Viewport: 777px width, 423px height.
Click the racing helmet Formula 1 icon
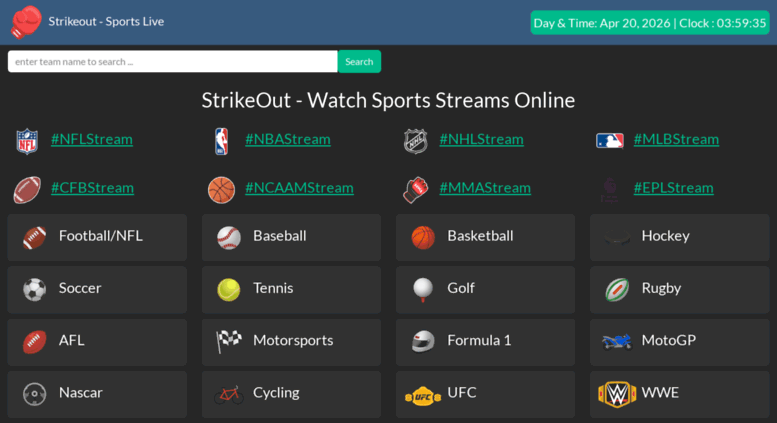point(423,342)
